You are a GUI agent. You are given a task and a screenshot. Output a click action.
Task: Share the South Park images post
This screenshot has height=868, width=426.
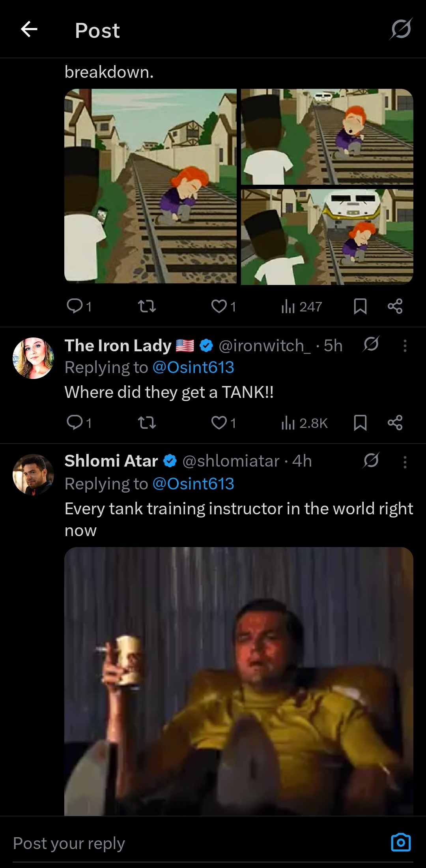pos(395,306)
